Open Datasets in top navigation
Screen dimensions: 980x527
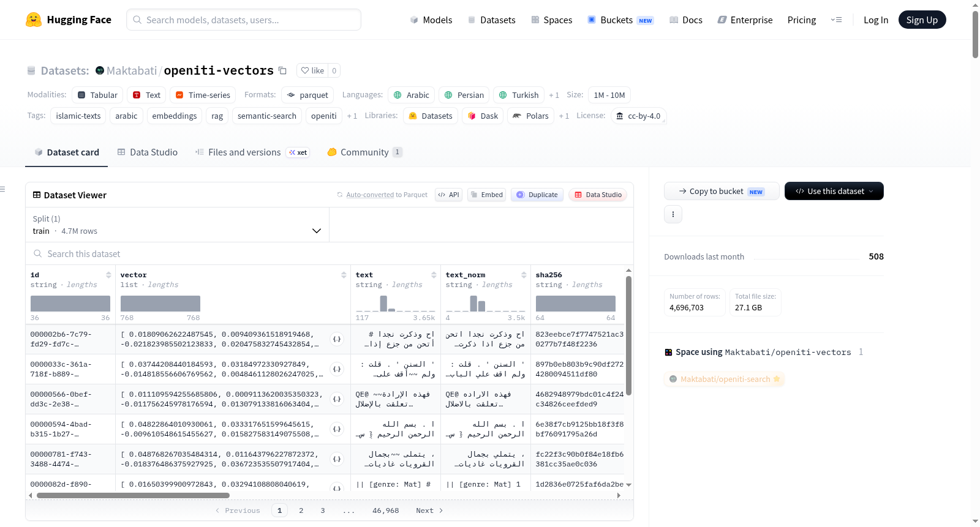[x=492, y=20]
